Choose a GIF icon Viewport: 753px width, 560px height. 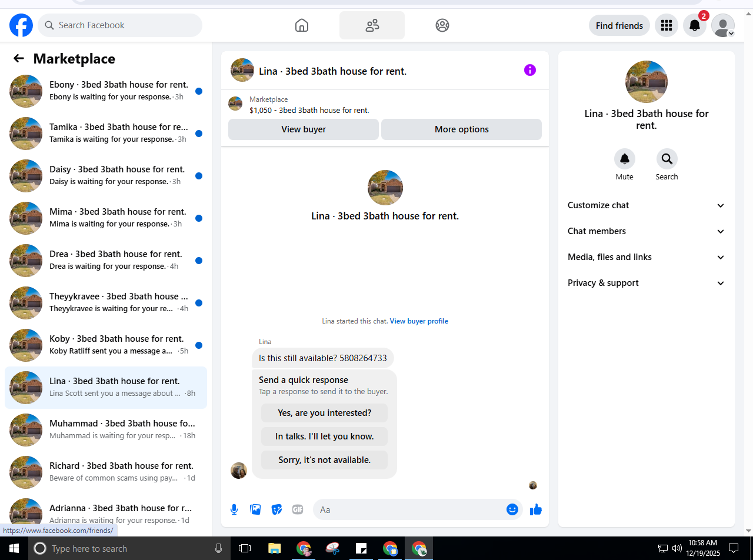coord(298,509)
